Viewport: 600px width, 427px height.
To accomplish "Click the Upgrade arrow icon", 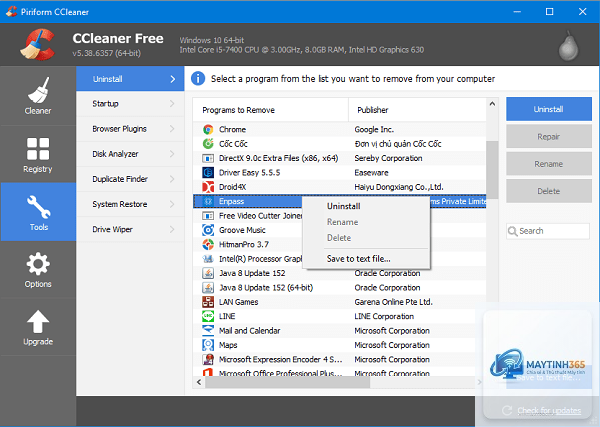I will [38, 321].
